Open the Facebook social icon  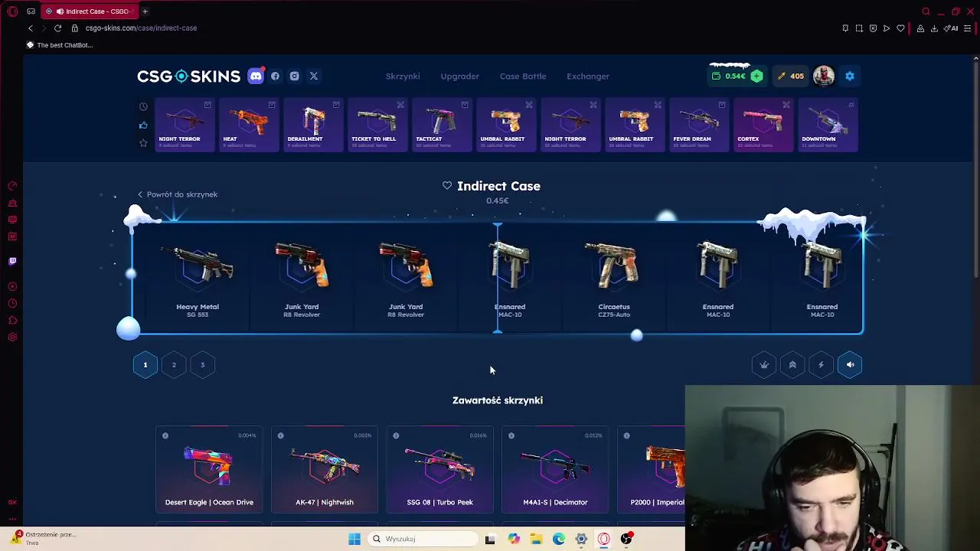click(x=275, y=76)
